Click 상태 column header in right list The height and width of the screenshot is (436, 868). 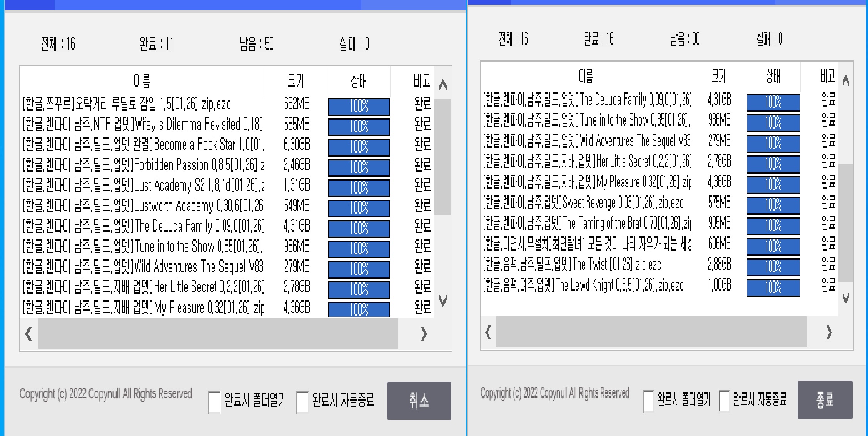coord(773,76)
